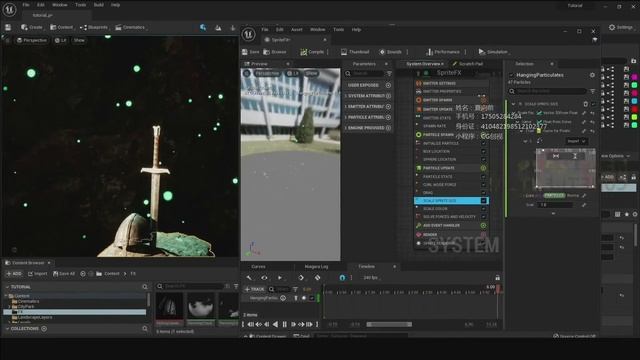Play the timeline in reverse
Viewport: 640px width, 360px height.
276,324
